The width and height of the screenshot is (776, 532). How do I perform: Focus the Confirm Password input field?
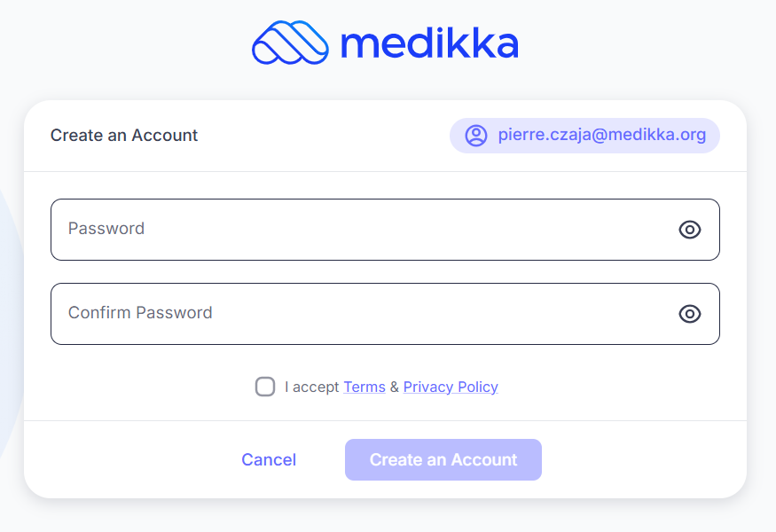[x=355, y=314]
